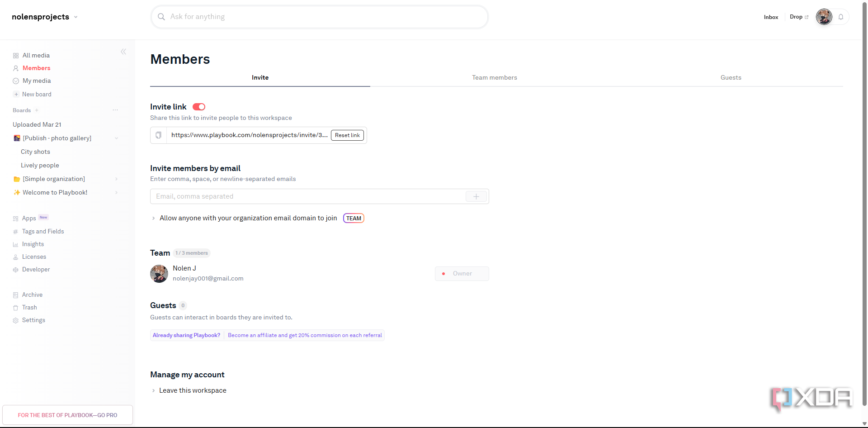Copy the invite link with clipboard icon
Screen dimensions: 868x428
tap(159, 135)
